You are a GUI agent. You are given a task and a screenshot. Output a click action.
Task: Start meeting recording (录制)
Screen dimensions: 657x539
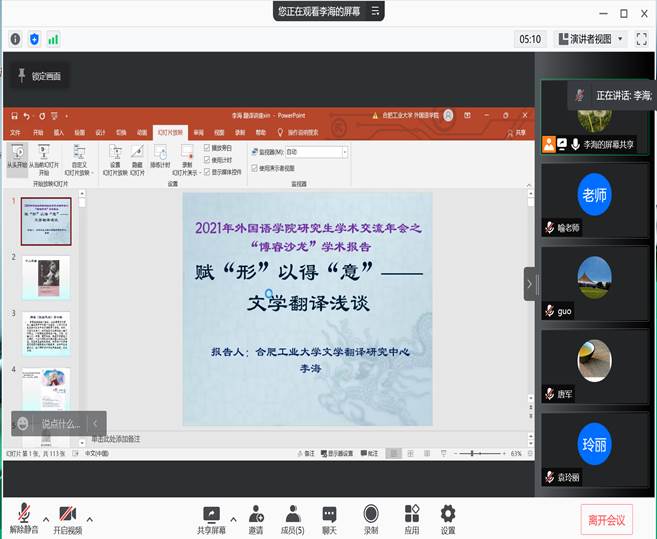pyautogui.click(x=371, y=515)
